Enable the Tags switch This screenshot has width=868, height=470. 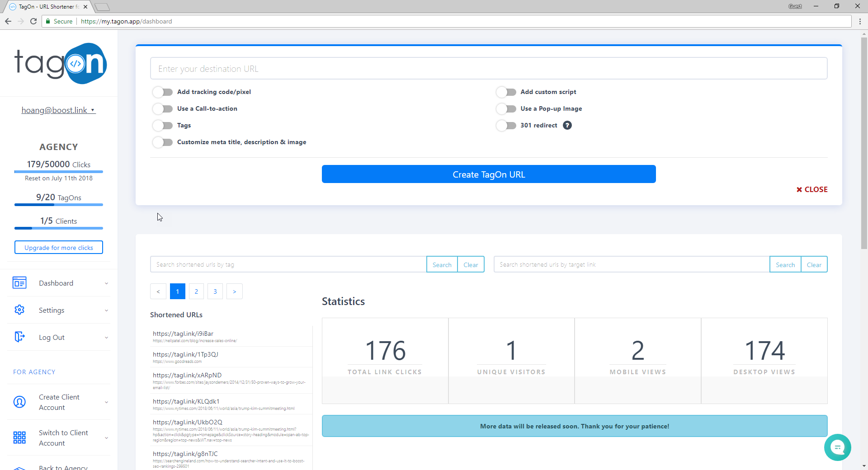163,126
